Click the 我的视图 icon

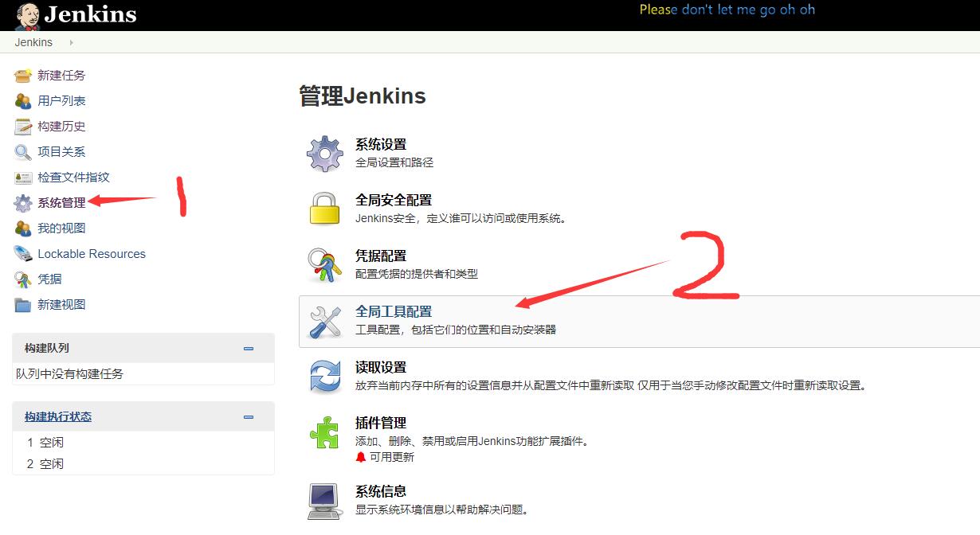pyautogui.click(x=23, y=228)
